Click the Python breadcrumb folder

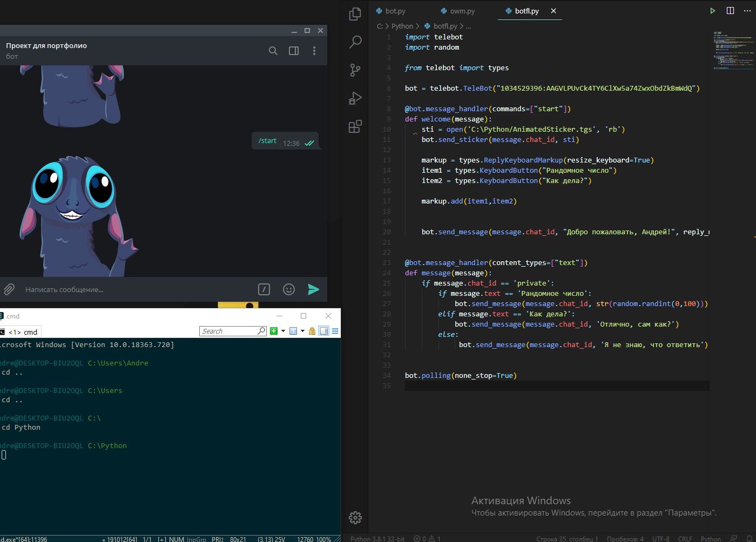[x=402, y=26]
